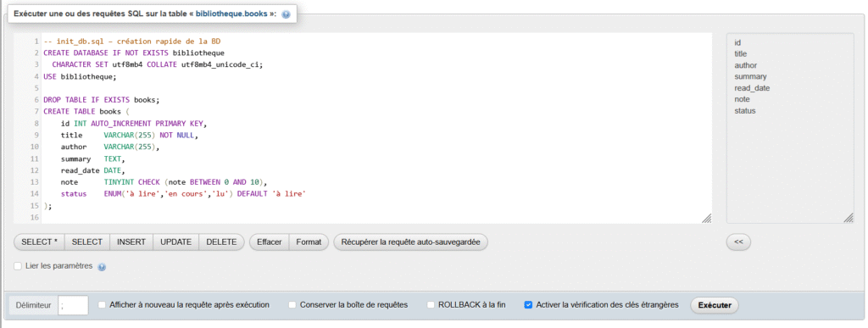This screenshot has height=328, width=868.
Task: Click the summary TEXT line
Action: pyautogui.click(x=93, y=158)
